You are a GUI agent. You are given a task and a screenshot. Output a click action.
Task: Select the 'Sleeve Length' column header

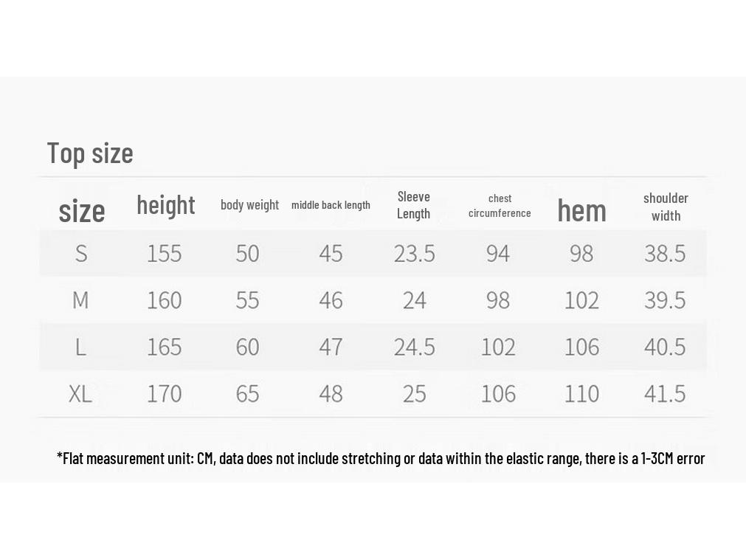414,205
